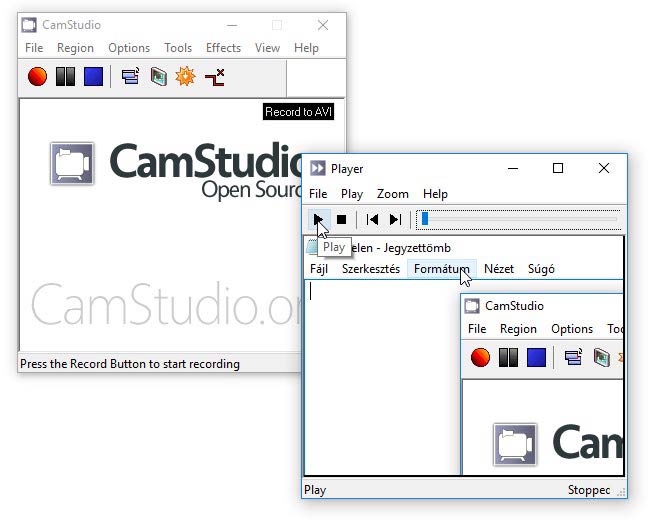
Task: Click the "Stopped" status in the Player
Action: pyautogui.click(x=589, y=490)
